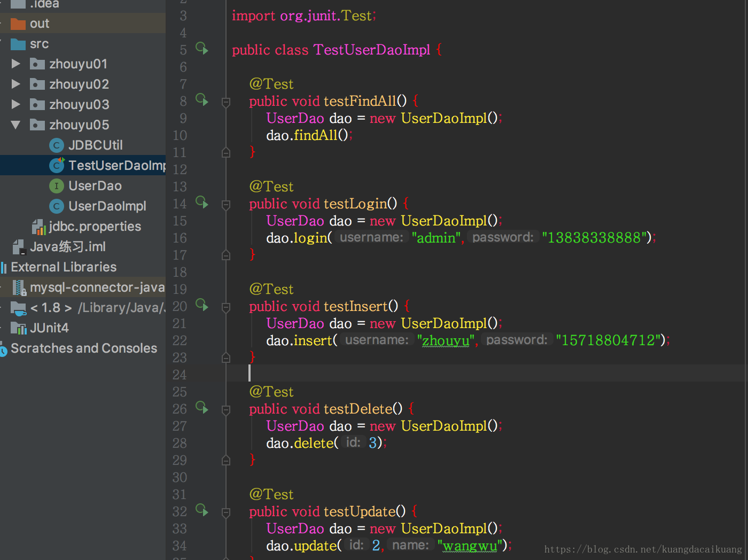Image resolution: width=748 pixels, height=560 pixels.
Task: Click the class name TestUserDaoImpl in editor
Action: pyautogui.click(x=372, y=50)
